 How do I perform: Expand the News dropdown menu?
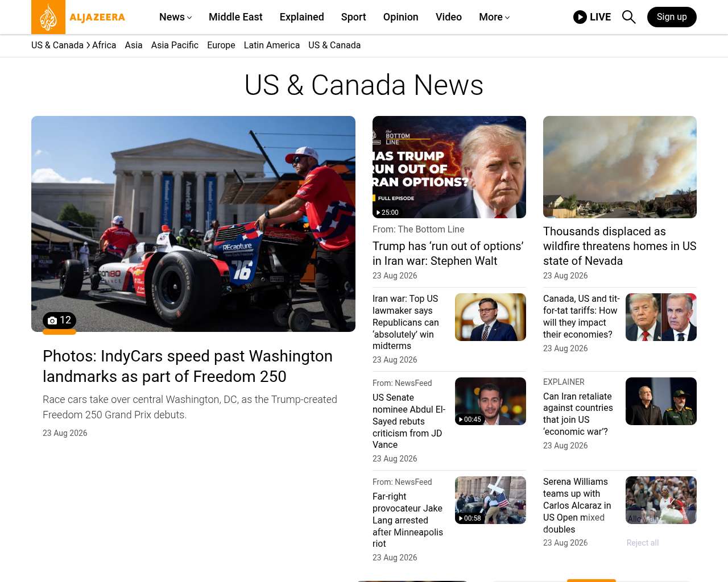176,17
